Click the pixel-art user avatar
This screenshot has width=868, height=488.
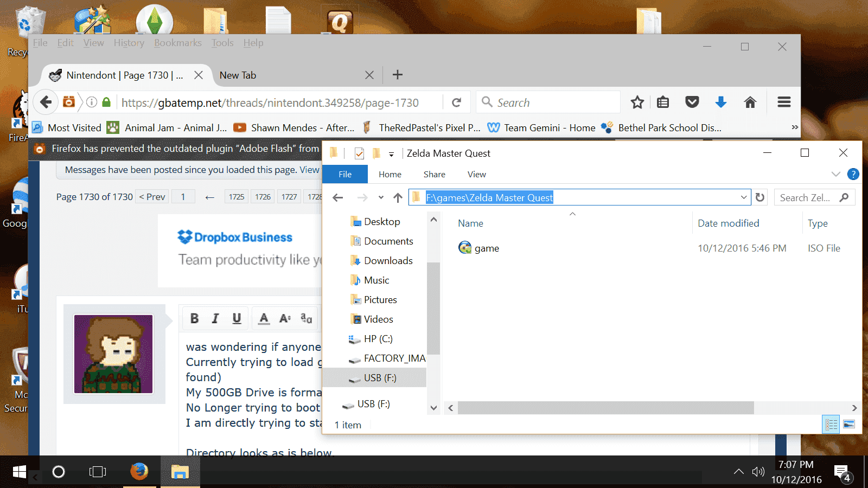click(113, 354)
